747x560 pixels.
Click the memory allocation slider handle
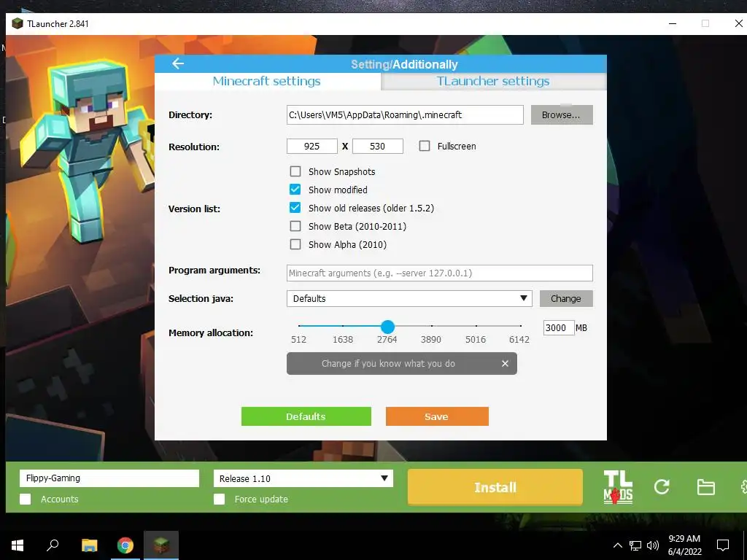[388, 326]
